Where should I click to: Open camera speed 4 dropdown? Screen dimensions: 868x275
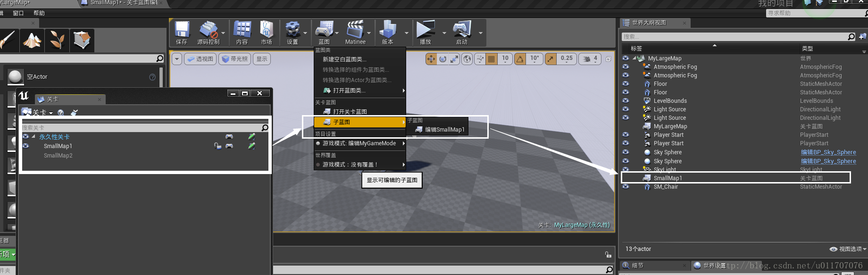(590, 59)
